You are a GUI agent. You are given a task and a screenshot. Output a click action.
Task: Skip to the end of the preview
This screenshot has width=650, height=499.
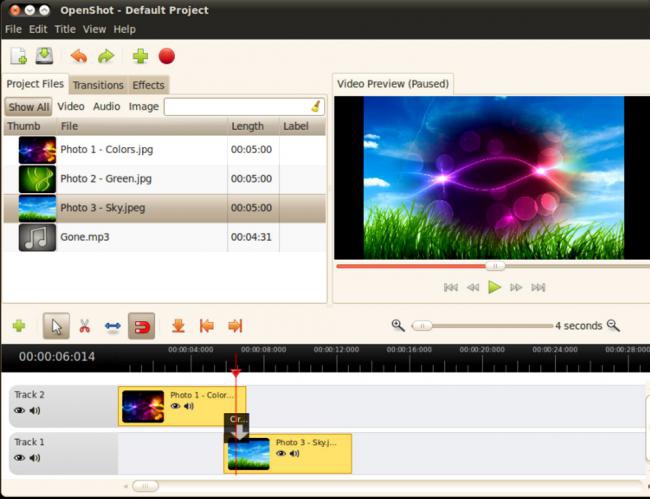pos(538,287)
